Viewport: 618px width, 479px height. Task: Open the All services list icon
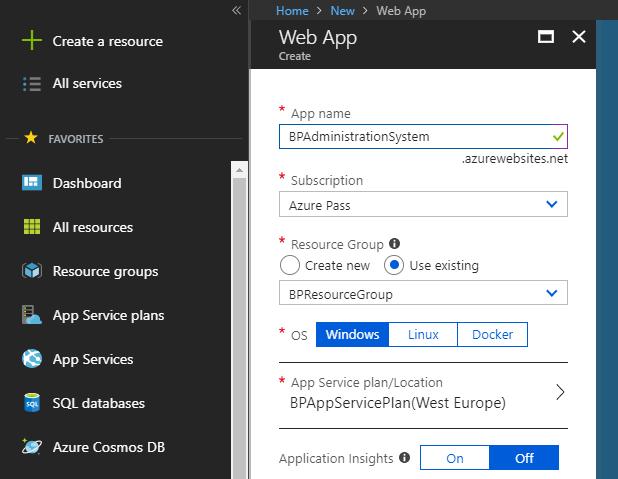coord(32,84)
